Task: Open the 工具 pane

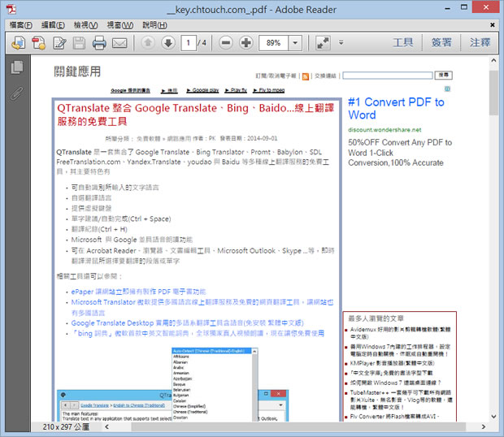Action: click(403, 42)
